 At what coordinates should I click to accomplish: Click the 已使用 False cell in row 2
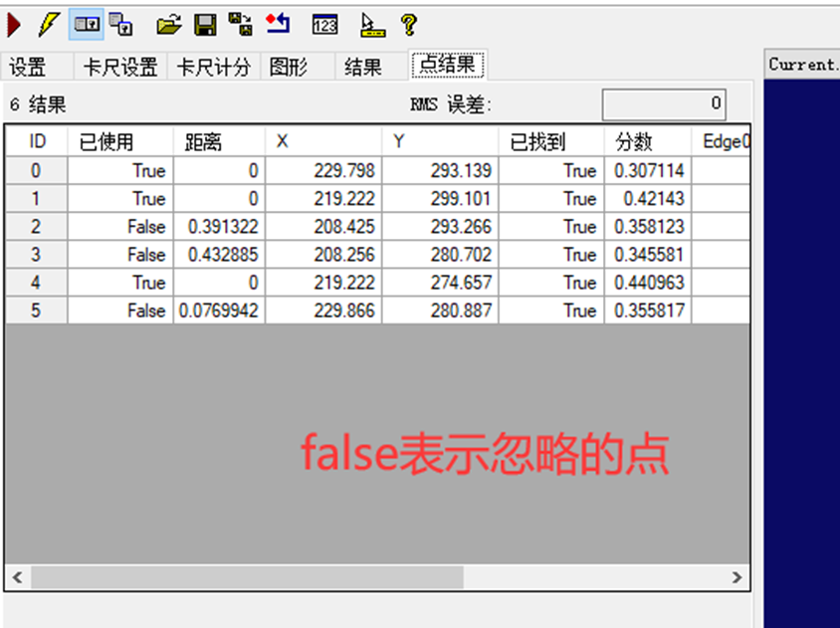point(120,227)
